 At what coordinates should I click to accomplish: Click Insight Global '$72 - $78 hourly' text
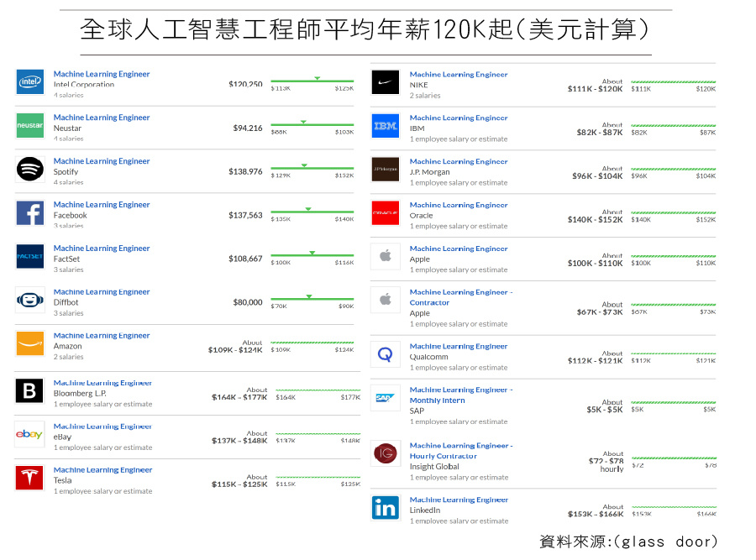(606, 464)
